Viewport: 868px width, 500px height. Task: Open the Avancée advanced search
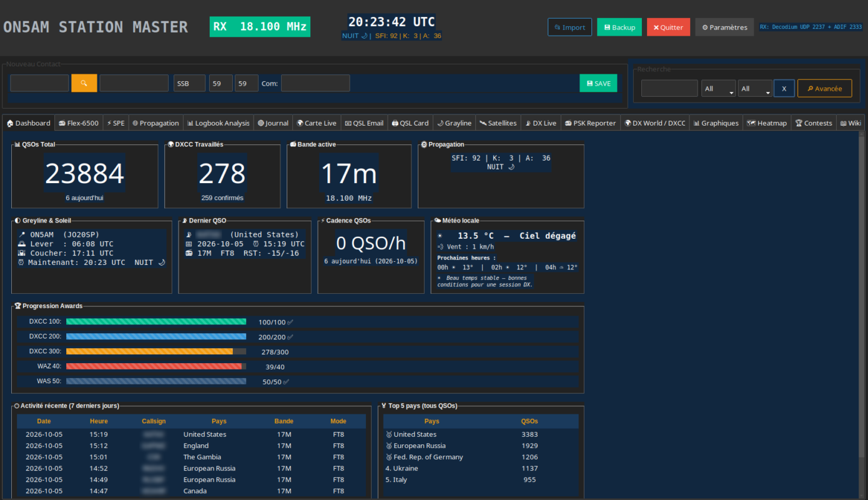tap(824, 88)
